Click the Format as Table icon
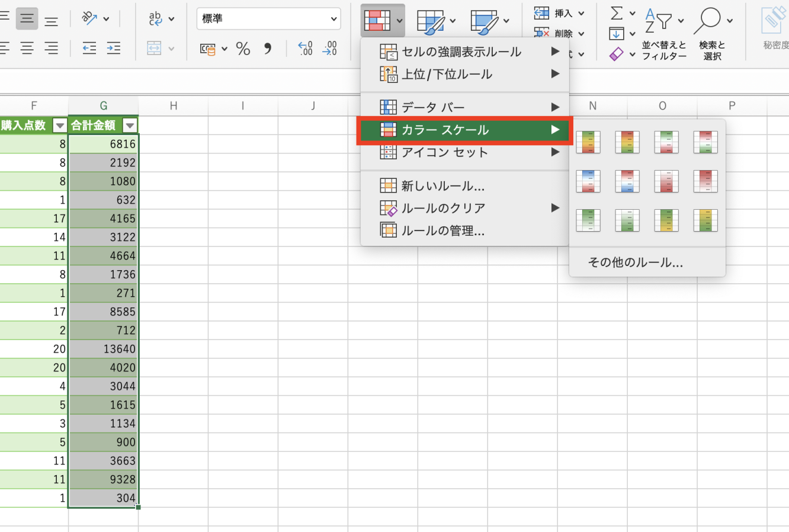This screenshot has width=789, height=532. click(430, 22)
